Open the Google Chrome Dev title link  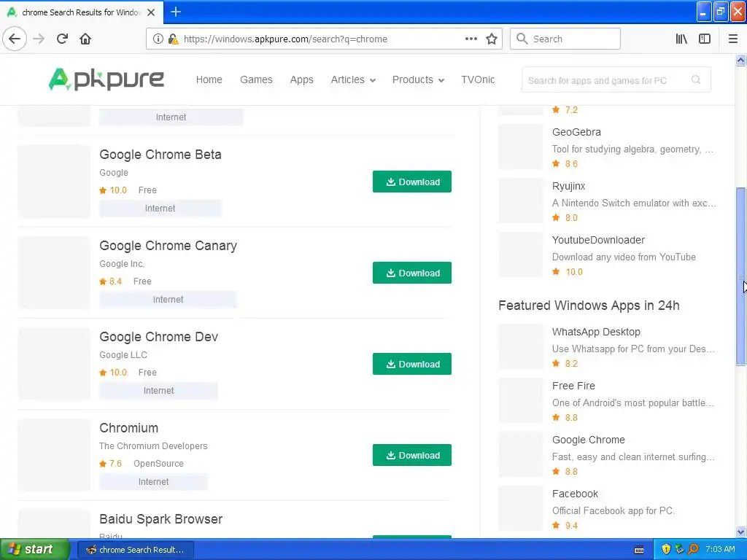tap(158, 337)
